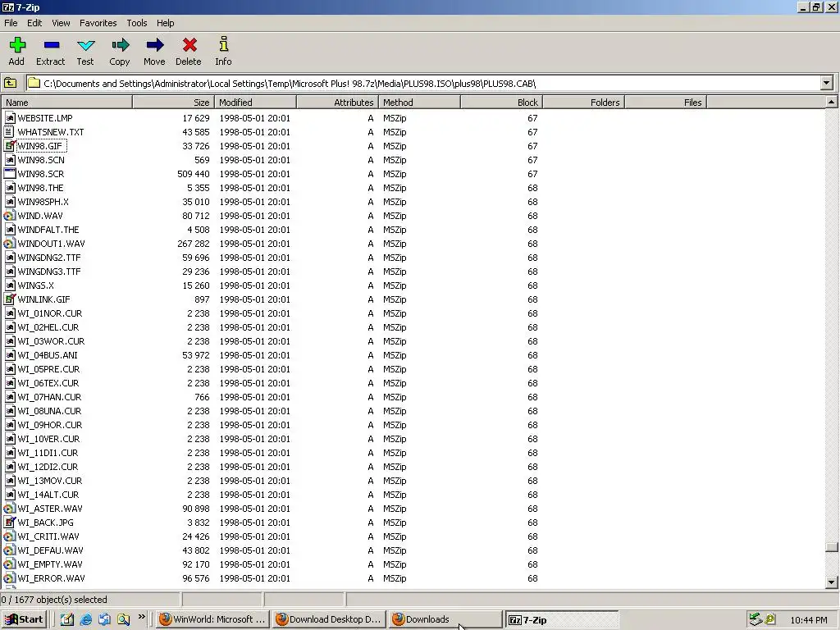Viewport: 840px width, 630px height.
Task: Open the File menu
Action: [11, 23]
